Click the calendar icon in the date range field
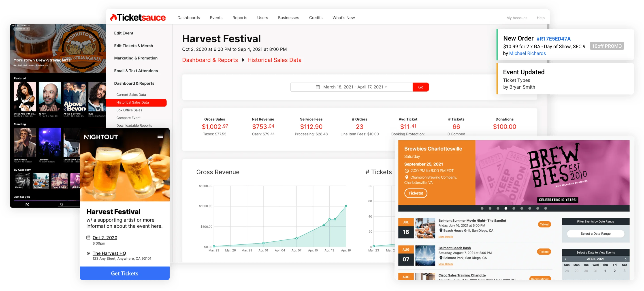 pyautogui.click(x=318, y=87)
